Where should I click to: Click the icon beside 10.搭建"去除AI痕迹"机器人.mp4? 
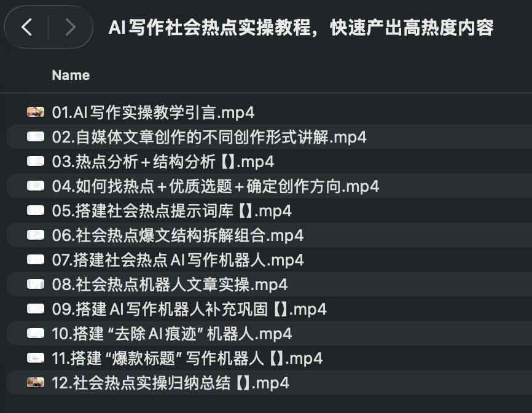pos(36,334)
